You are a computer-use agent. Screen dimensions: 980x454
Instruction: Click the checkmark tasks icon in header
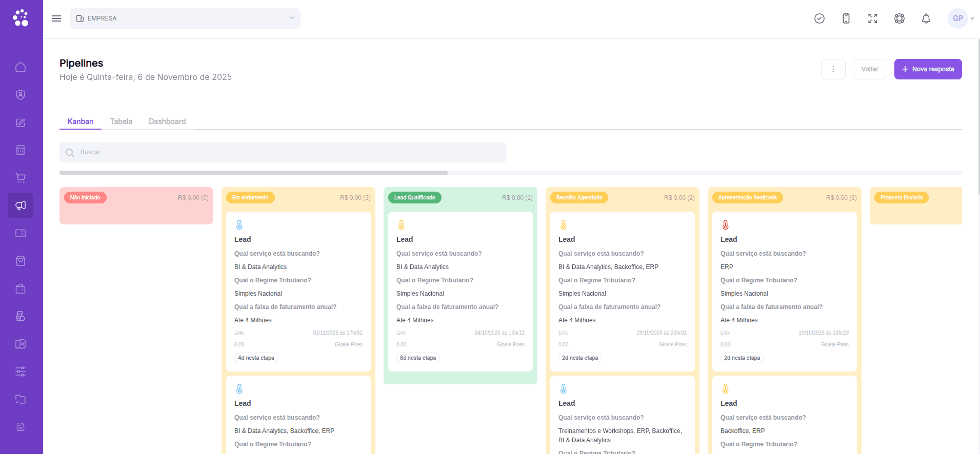coord(819,18)
